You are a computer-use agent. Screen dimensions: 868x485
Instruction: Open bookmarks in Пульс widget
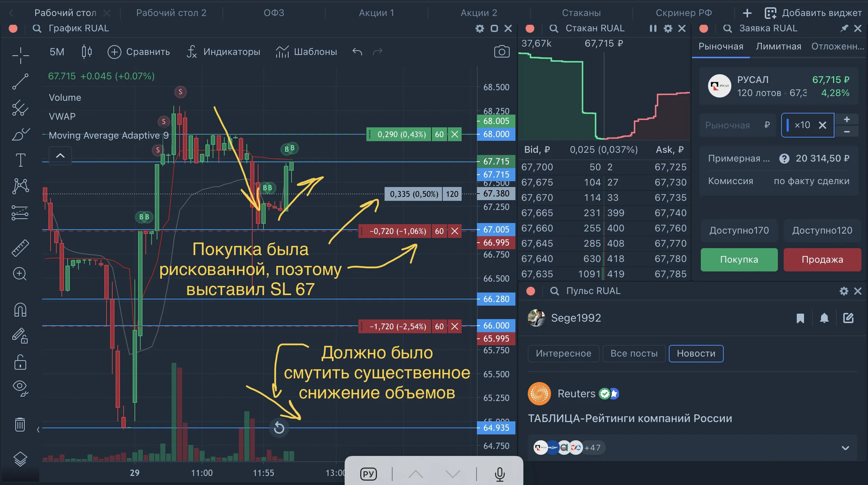pos(800,318)
